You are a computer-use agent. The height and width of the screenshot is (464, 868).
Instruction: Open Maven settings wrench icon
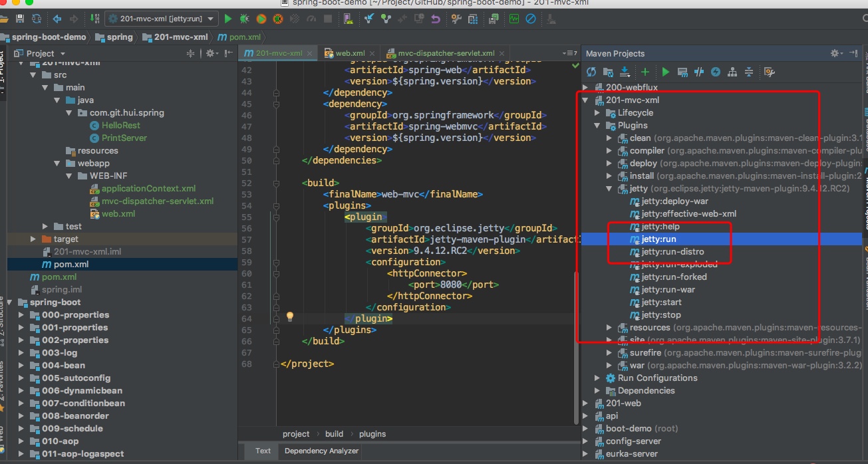pyautogui.click(x=770, y=72)
